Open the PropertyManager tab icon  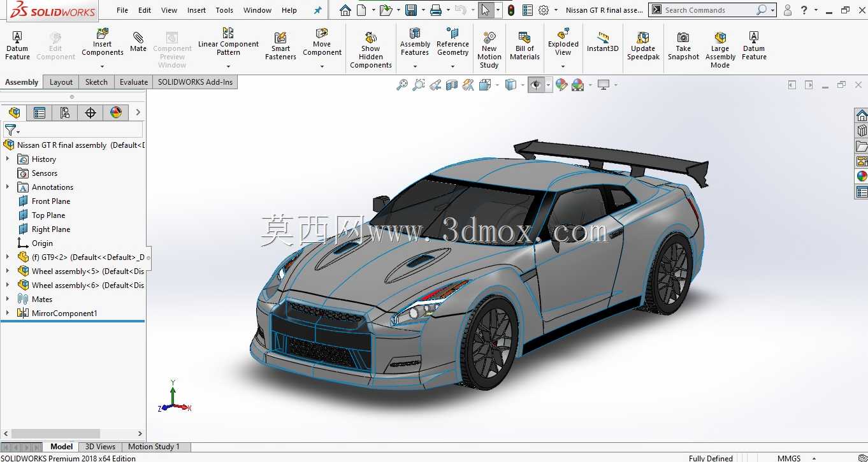pyautogui.click(x=40, y=113)
